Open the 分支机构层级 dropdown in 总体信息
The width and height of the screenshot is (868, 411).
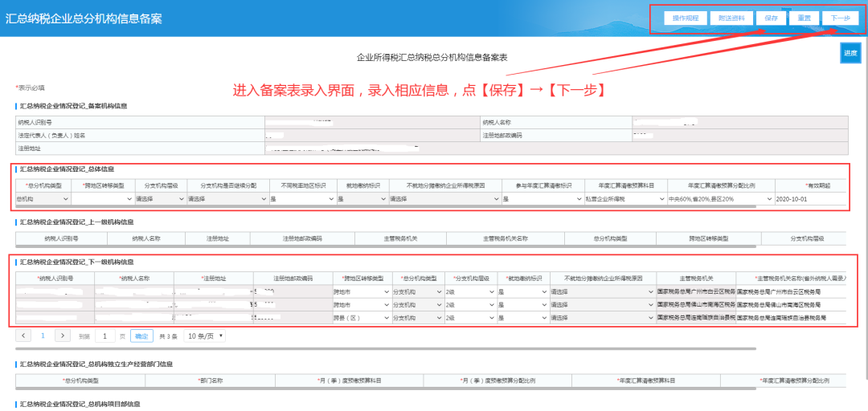(160, 198)
